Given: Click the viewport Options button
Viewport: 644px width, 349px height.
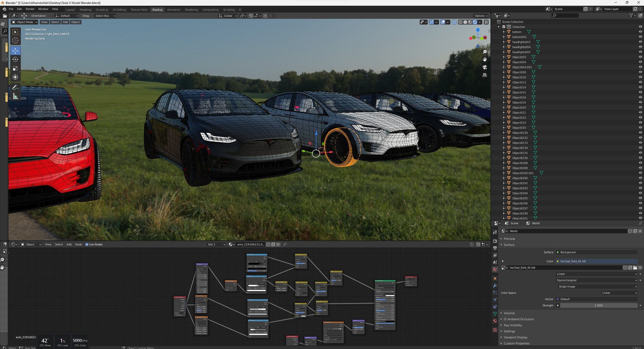Looking at the screenshot, I should click(481, 16).
